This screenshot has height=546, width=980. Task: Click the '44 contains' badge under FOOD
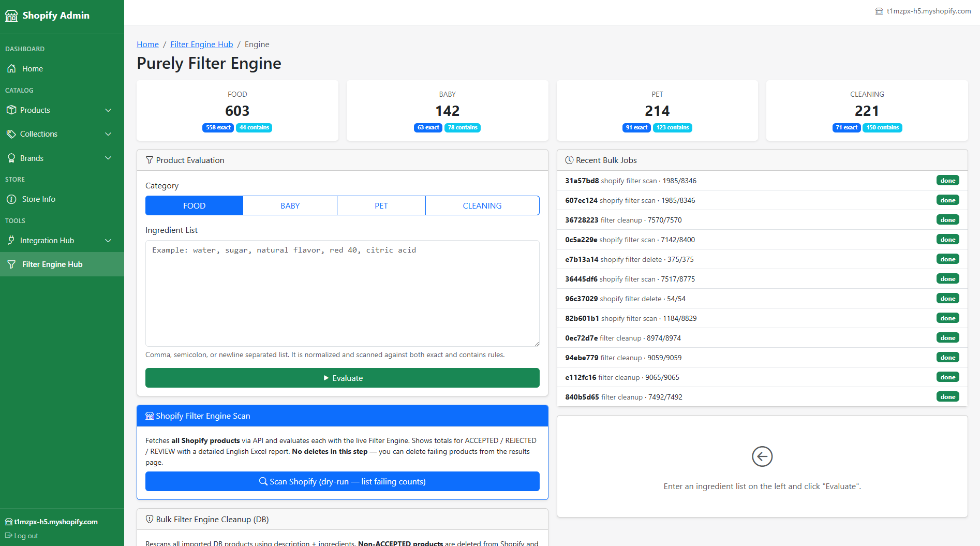tap(254, 128)
